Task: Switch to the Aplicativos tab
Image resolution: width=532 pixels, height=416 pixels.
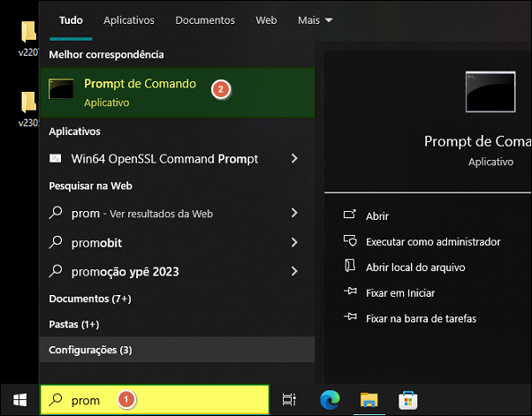Action: tap(129, 20)
